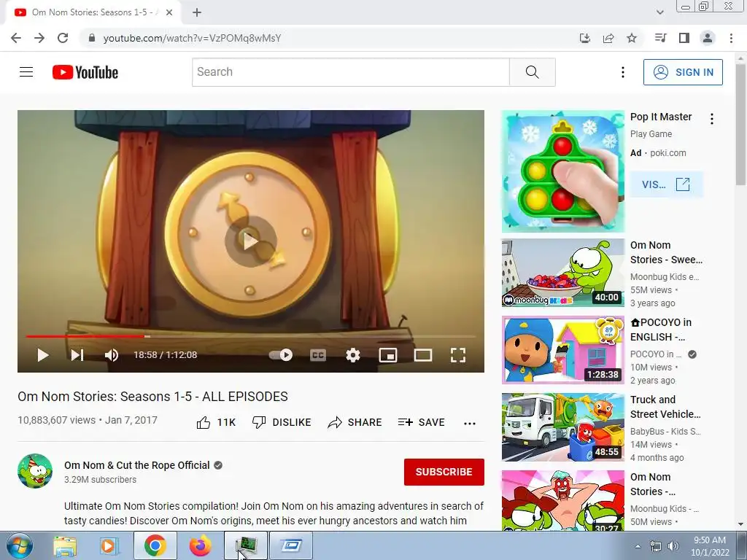
Task: Open Windows Media Player from taskbar
Action: (x=109, y=545)
